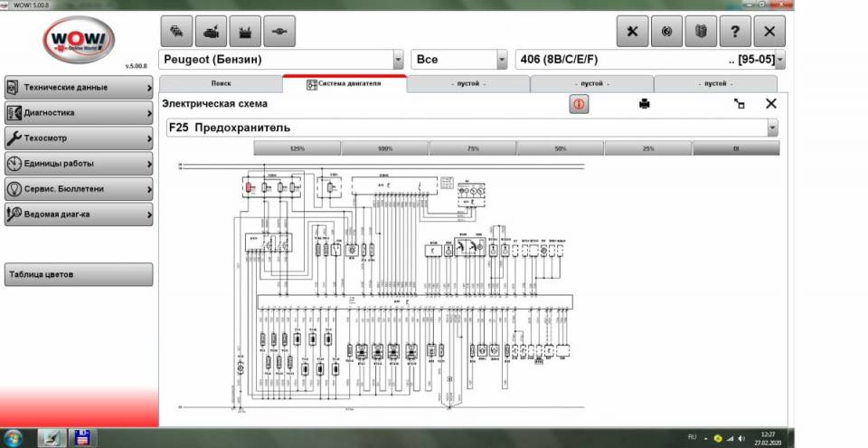Switch to the Поиск tab
This screenshot has width=868, height=448.
221,83
